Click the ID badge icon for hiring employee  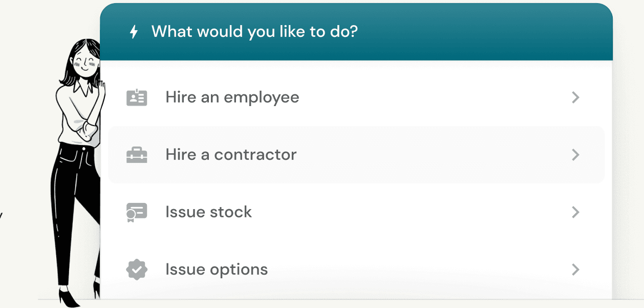[137, 97]
